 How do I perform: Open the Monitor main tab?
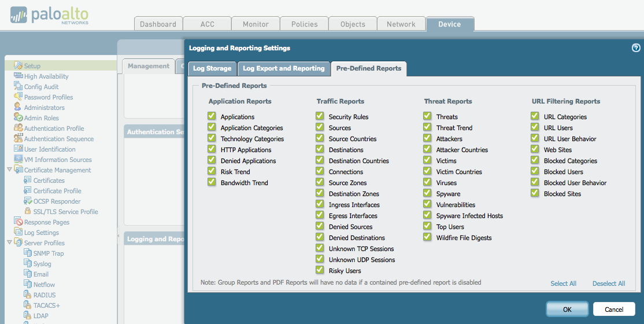pyautogui.click(x=256, y=24)
